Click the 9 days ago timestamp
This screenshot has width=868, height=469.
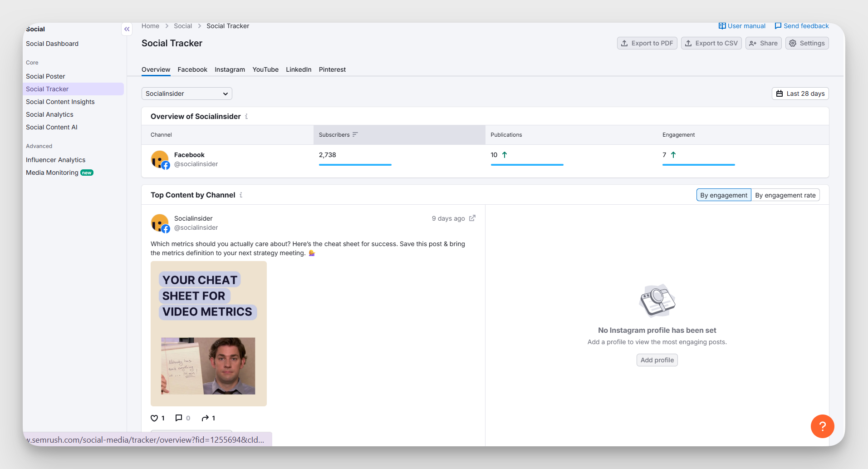pos(448,218)
